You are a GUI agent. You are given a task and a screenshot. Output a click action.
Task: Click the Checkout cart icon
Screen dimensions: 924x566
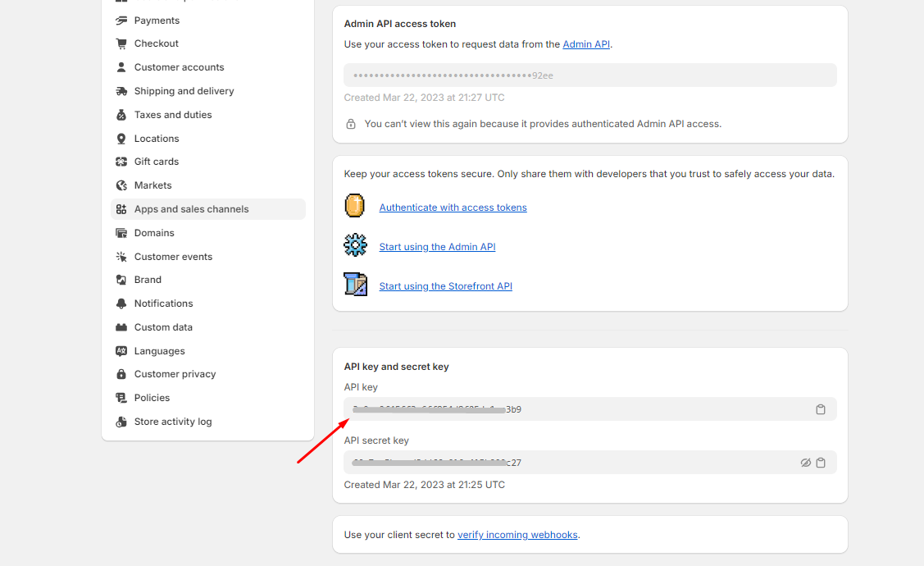click(x=121, y=43)
